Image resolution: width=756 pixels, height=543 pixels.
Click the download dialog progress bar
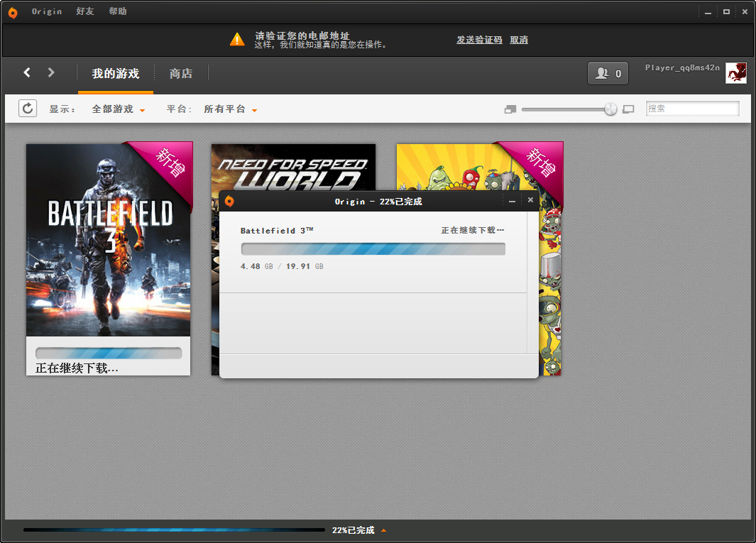tap(373, 249)
